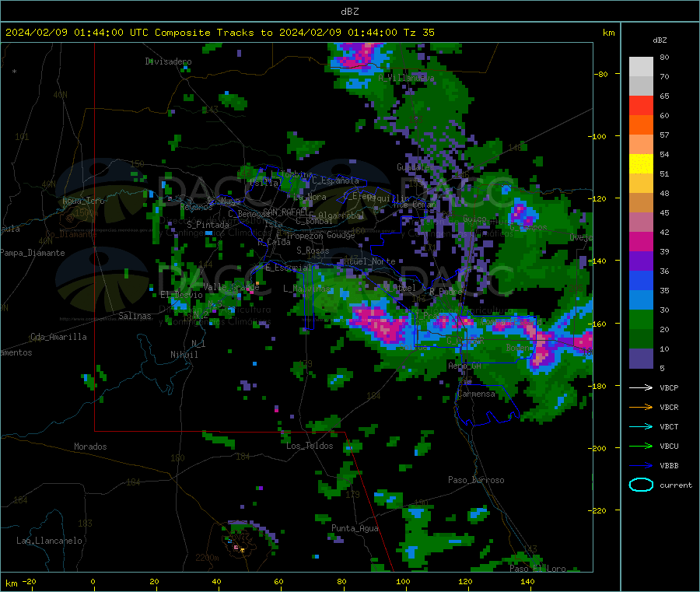Viewport: 700px width, 592px height.
Task: Select the bright green 20 dBZ swatch
Action: pos(641,319)
